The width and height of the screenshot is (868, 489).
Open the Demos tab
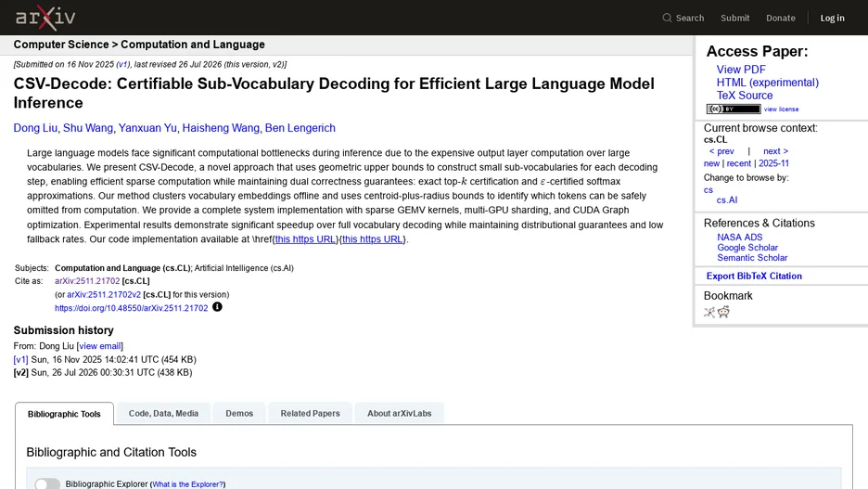click(239, 413)
